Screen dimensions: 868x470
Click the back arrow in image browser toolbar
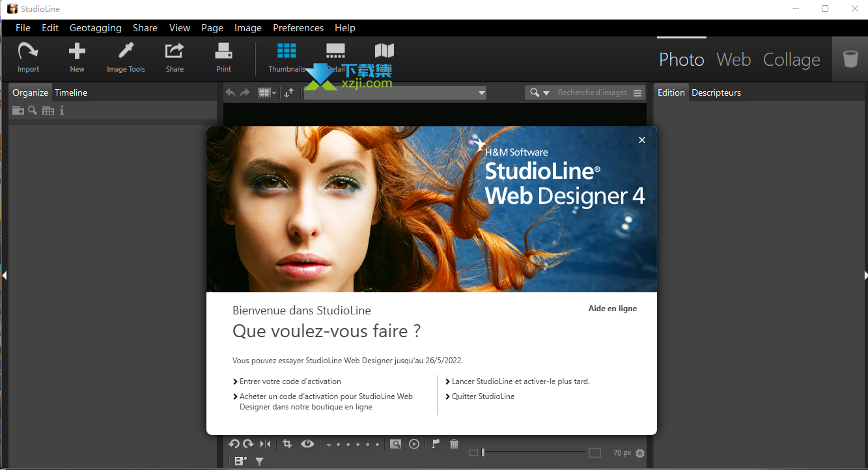click(231, 93)
